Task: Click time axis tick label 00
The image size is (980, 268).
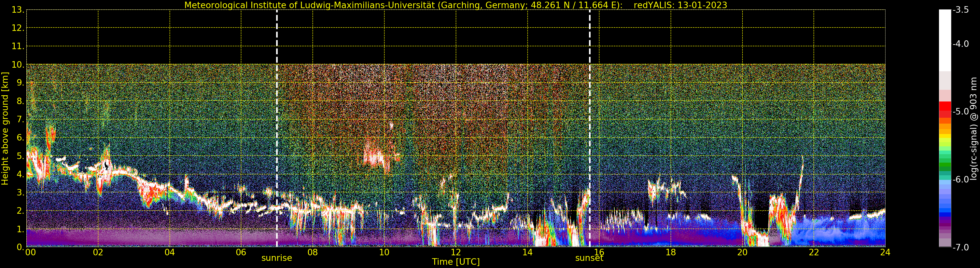Action: coord(30,252)
